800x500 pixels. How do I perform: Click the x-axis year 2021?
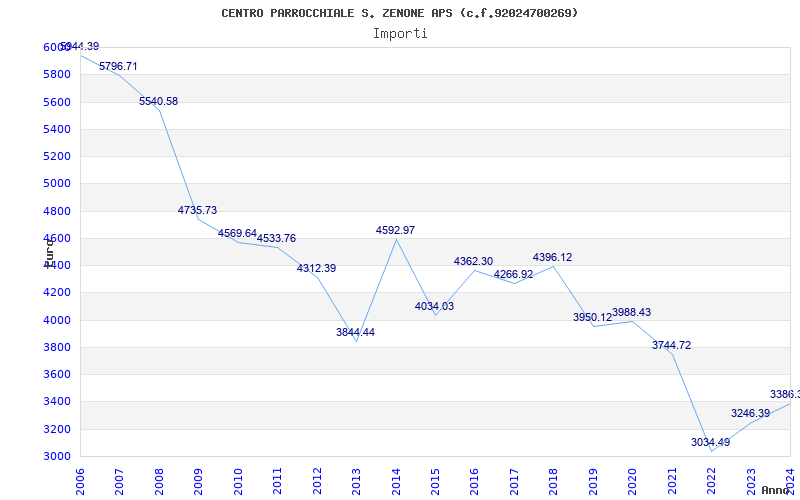(672, 482)
